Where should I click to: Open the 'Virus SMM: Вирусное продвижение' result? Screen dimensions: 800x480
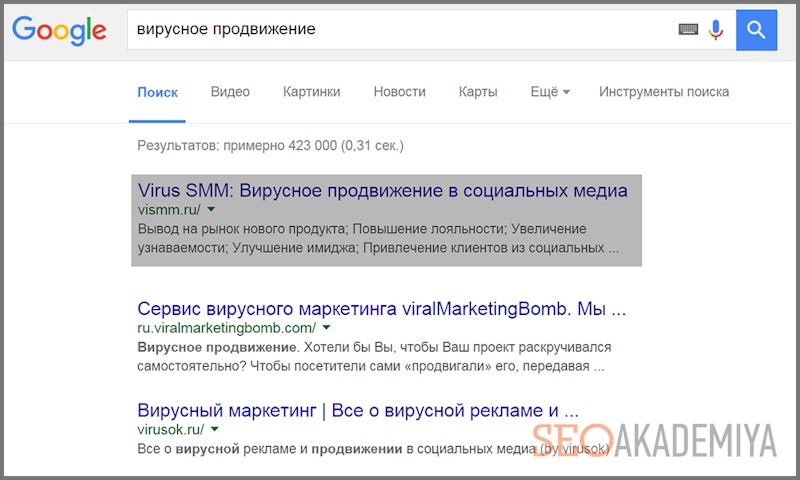pos(382,190)
